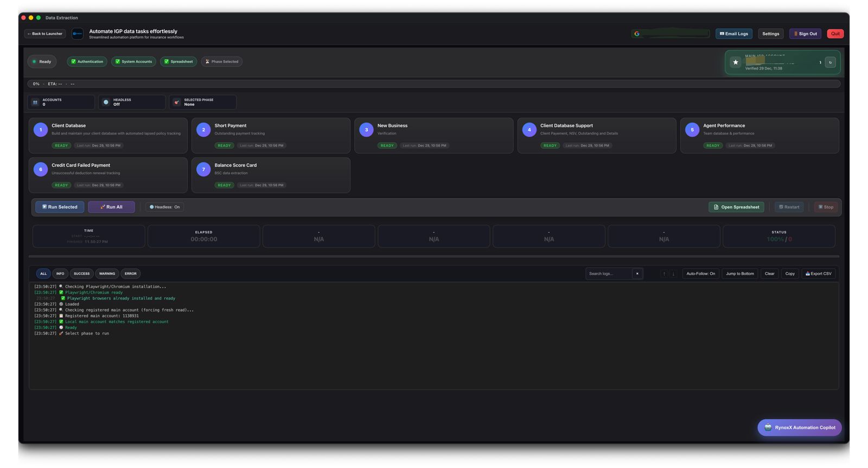Jump to Bottom of logs
Image resolution: width=868 pixels, height=468 pixels.
pos(739,274)
